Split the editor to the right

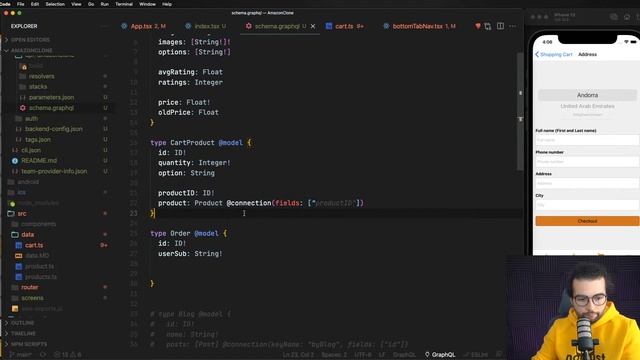[500, 26]
